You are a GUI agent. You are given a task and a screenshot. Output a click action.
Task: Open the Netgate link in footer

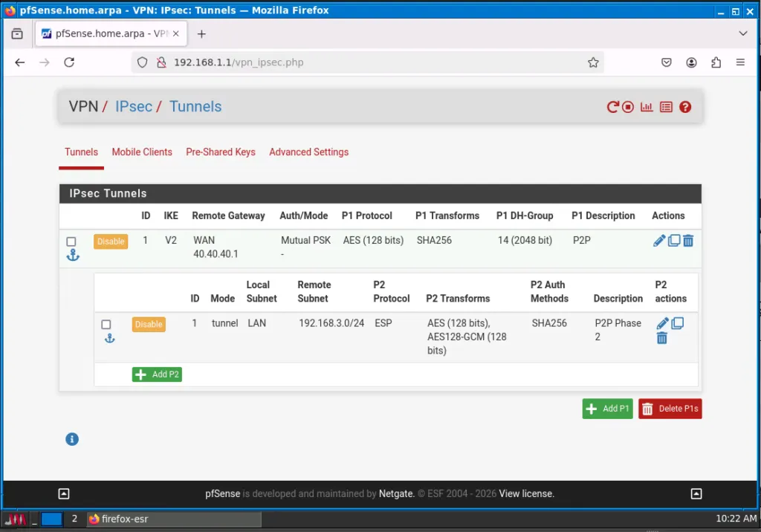[395, 493]
